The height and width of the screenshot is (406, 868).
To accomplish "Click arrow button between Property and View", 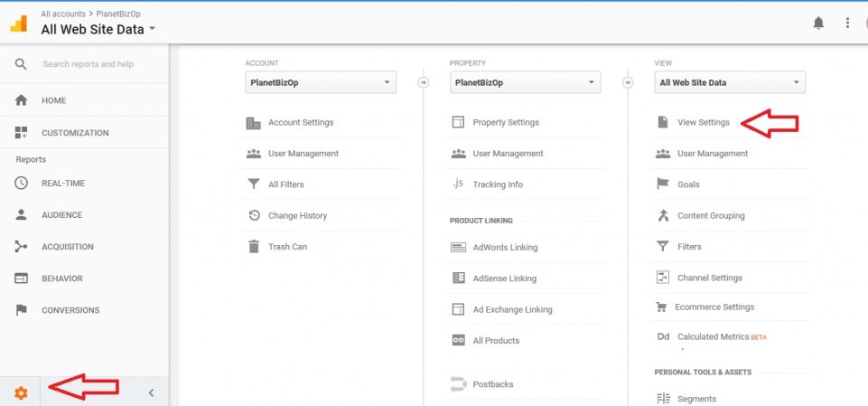I will (x=628, y=82).
